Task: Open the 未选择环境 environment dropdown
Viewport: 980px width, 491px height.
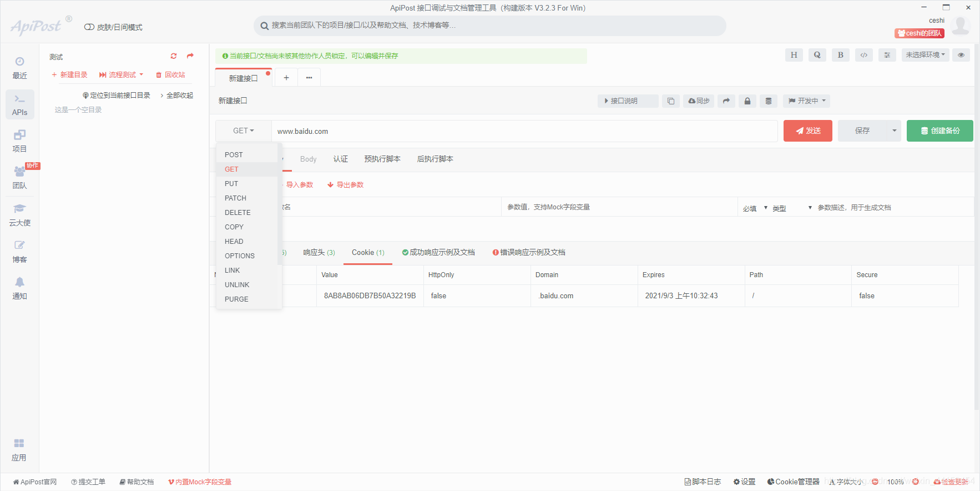Action: [926, 55]
